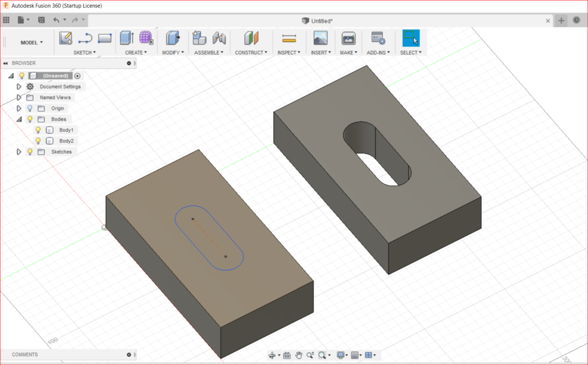Open Scripts and Add-Ins icon
The width and height of the screenshot is (588, 365).
[378, 38]
